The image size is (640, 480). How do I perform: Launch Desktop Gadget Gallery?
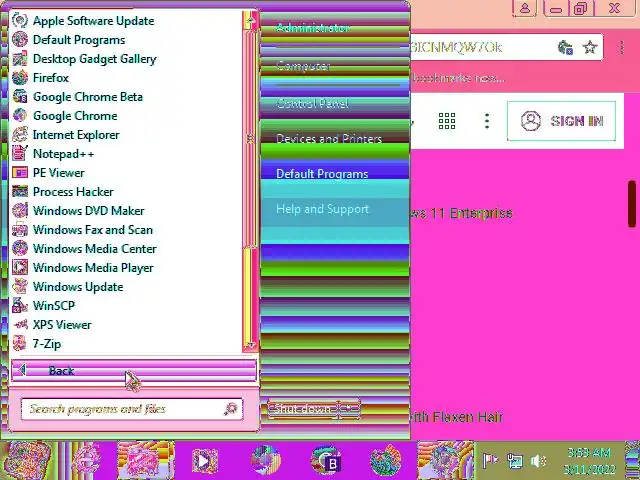(84, 59)
